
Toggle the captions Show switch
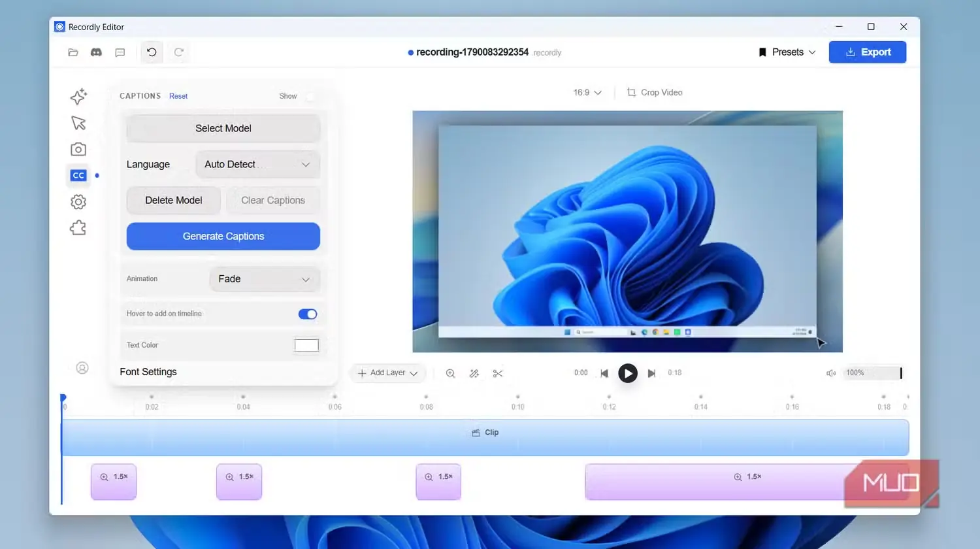pos(310,96)
